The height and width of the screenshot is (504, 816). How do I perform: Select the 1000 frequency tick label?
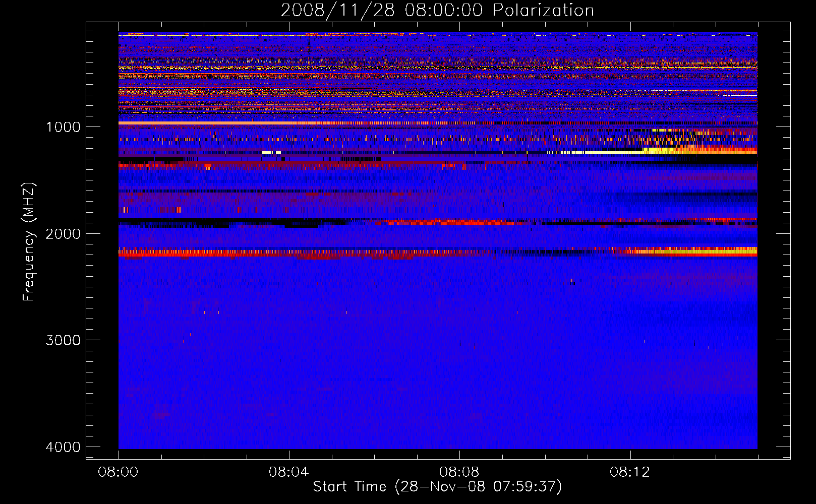click(63, 127)
